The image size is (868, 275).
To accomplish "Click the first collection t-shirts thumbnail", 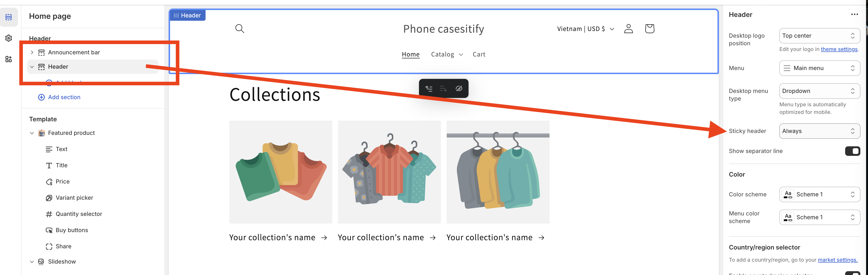I will [281, 172].
